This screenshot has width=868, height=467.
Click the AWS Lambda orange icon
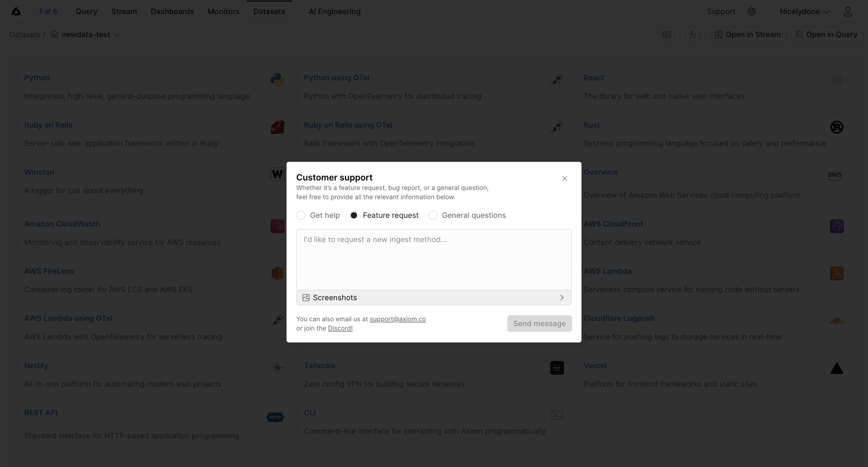(836, 273)
